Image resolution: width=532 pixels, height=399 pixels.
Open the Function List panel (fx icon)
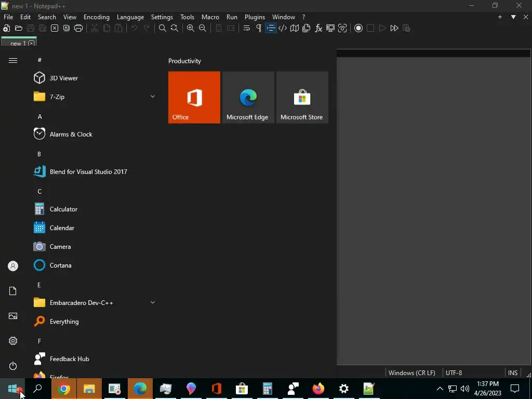318,28
